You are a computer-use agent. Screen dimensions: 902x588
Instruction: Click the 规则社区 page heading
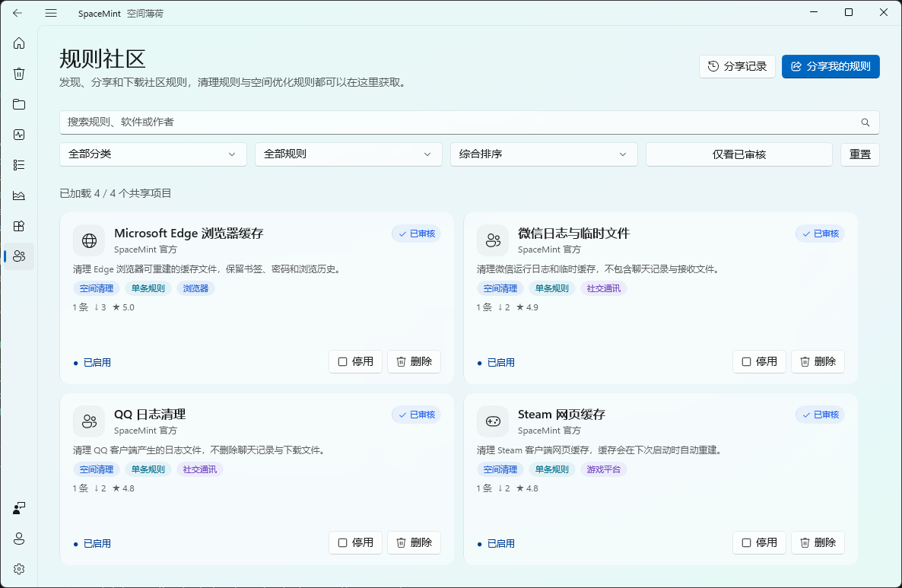[x=103, y=59]
